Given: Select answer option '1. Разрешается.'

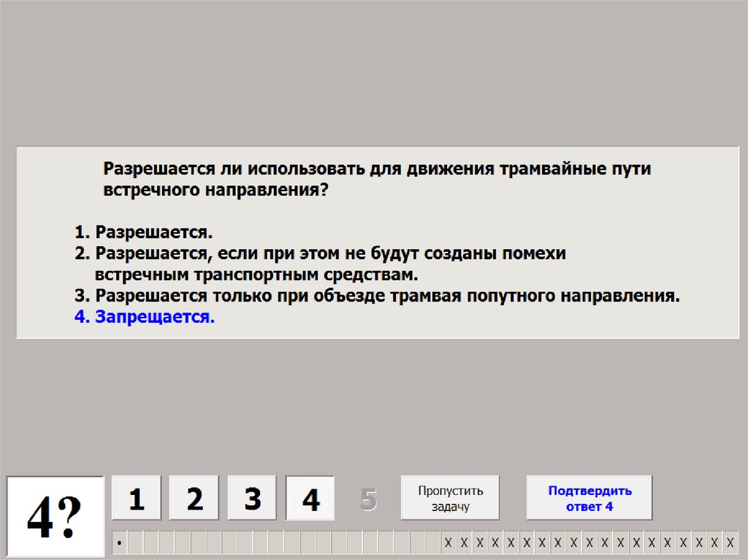Looking at the screenshot, I should (x=143, y=232).
